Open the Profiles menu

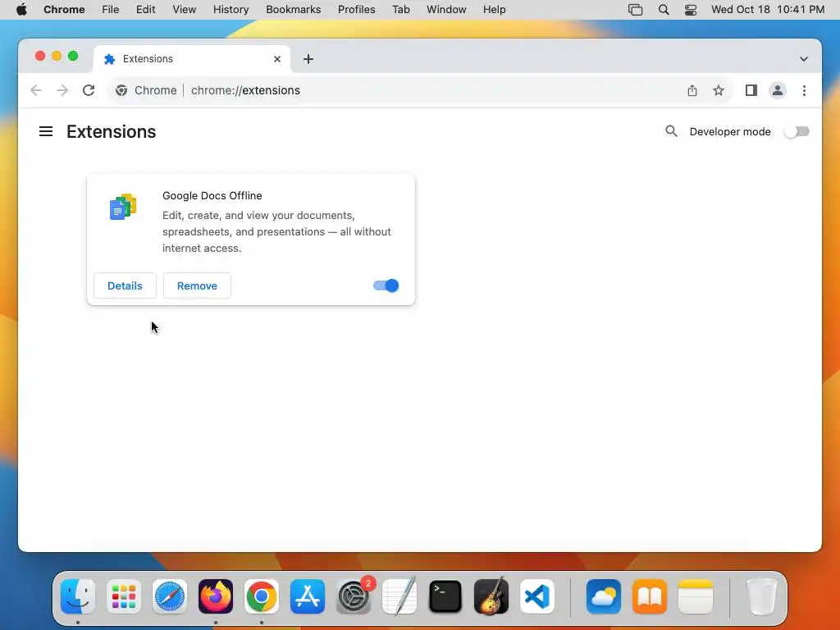356,10
